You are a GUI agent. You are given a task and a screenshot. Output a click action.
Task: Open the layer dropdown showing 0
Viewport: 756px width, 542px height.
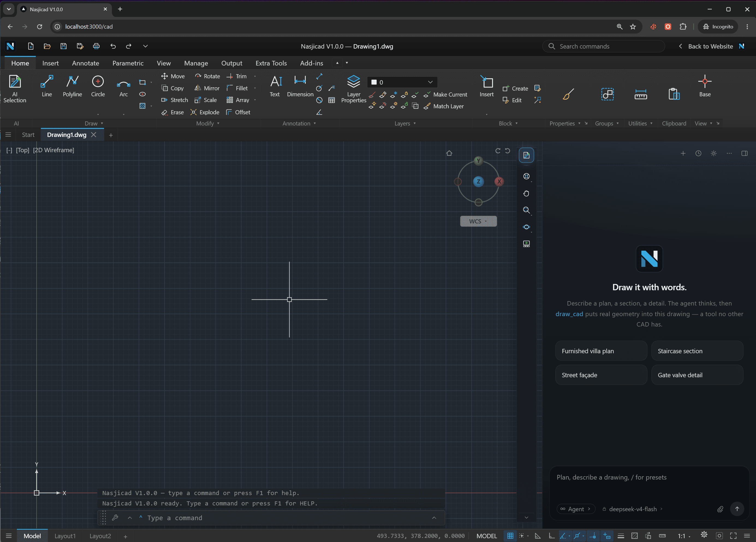click(402, 82)
